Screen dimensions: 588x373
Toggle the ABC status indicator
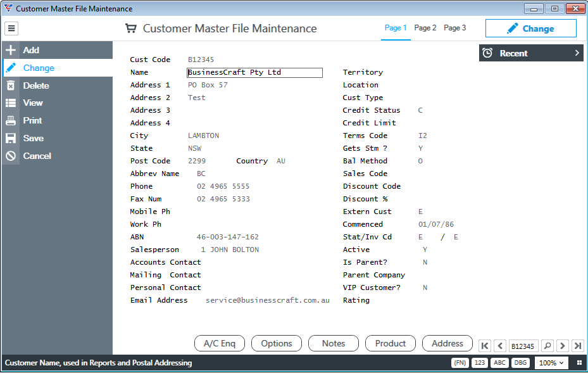(x=499, y=363)
